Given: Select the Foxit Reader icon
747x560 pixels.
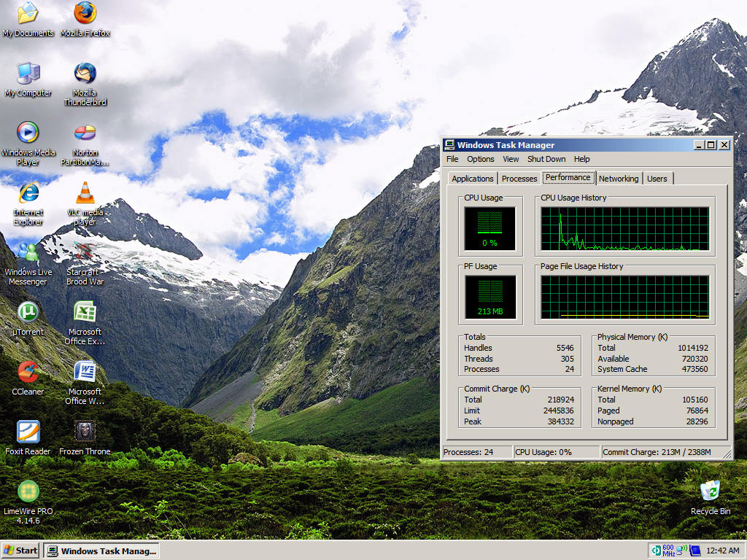Looking at the screenshot, I should click(28, 432).
